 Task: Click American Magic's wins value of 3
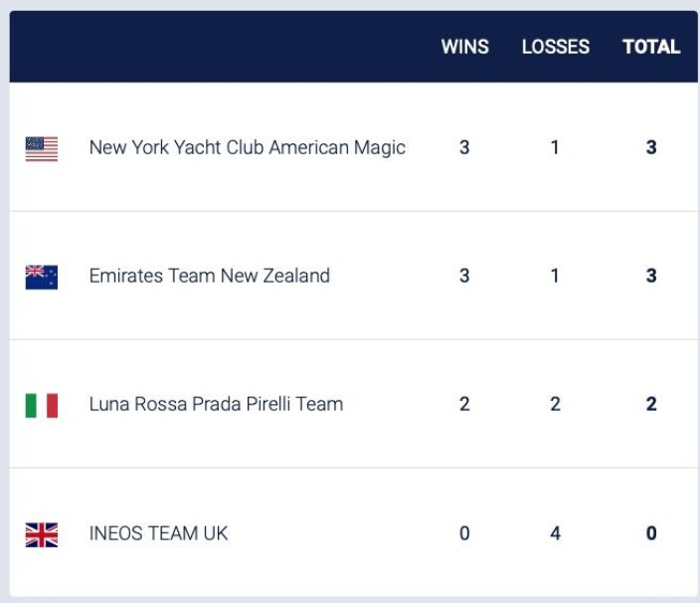464,147
